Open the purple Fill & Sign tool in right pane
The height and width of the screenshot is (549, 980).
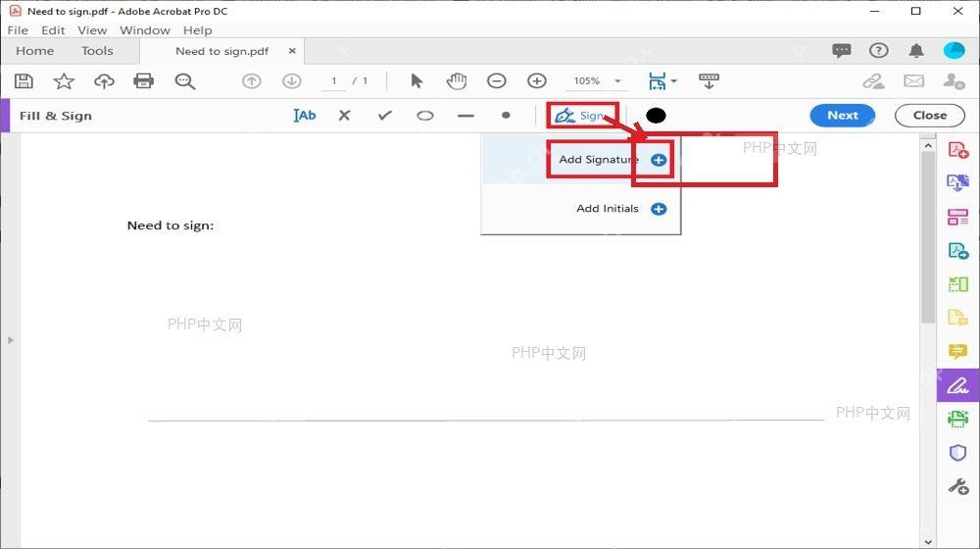point(957,384)
